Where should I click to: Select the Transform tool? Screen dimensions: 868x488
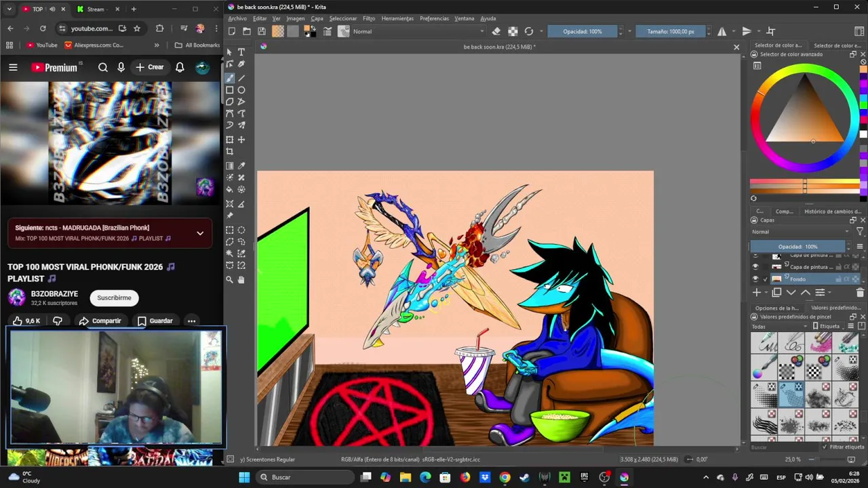(230, 140)
